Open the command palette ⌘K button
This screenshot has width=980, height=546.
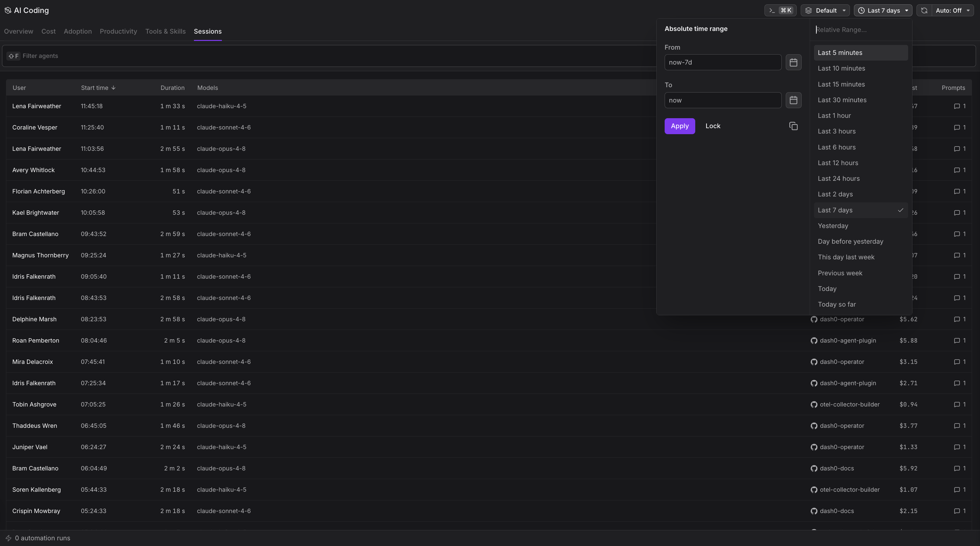pos(780,10)
